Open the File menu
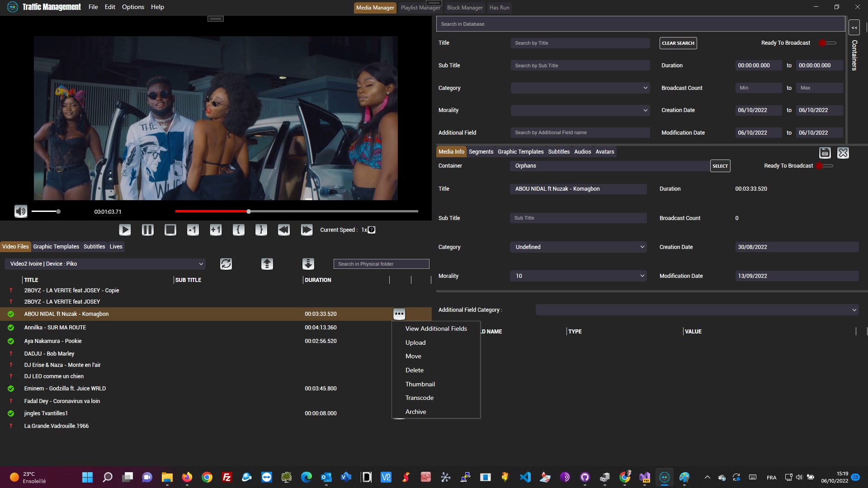 tap(93, 7)
